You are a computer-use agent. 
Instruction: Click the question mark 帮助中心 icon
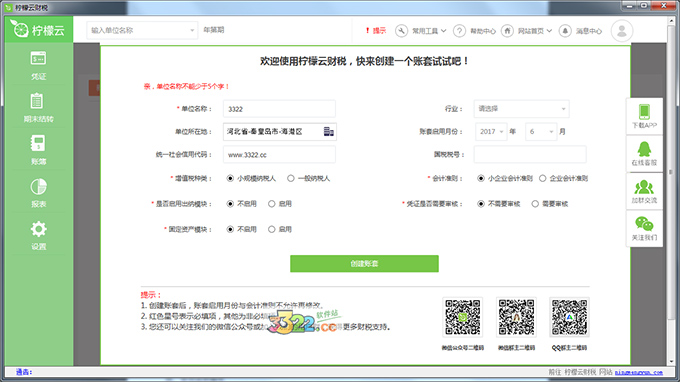[x=459, y=31]
